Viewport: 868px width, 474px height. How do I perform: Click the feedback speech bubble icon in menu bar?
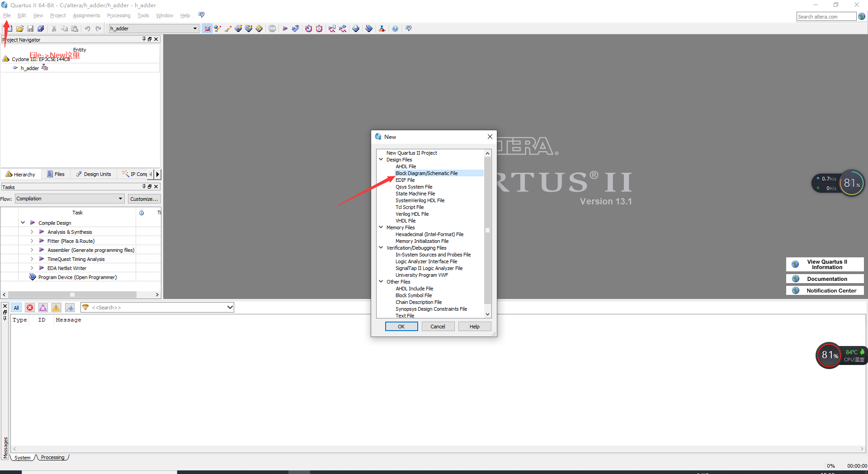point(201,15)
